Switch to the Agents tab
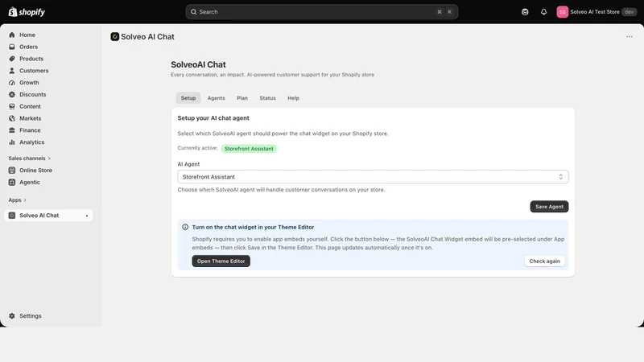 pos(216,98)
